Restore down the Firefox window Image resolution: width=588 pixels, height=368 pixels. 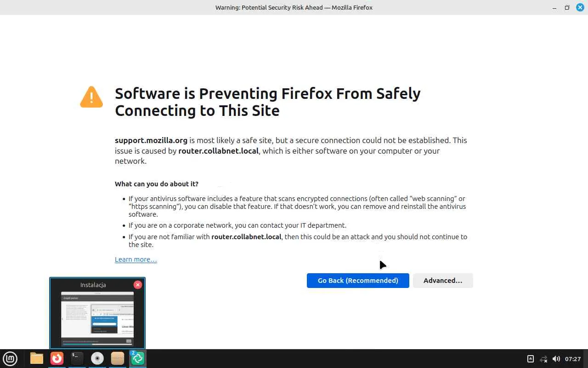point(567,7)
